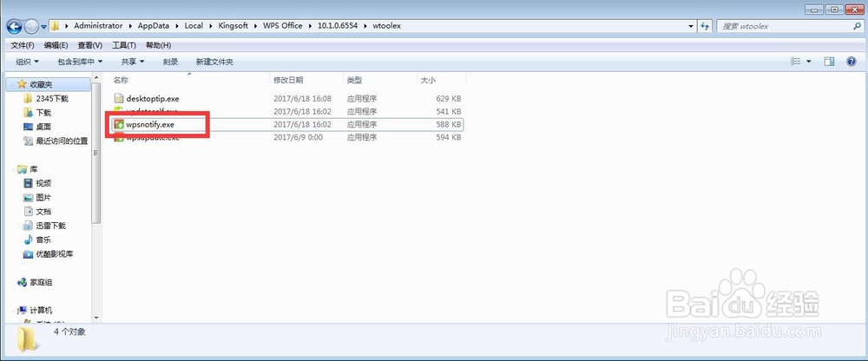Click the change view icon
Image resolution: width=868 pixels, height=361 pixels.
point(795,62)
